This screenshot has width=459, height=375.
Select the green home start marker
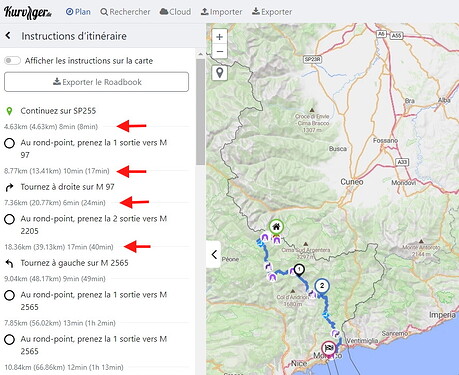click(x=276, y=227)
